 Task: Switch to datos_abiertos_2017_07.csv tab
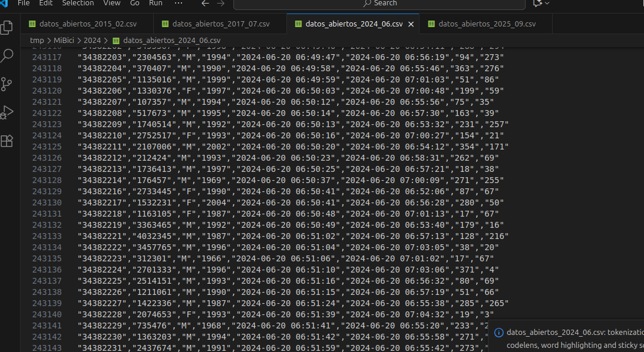[x=220, y=24]
